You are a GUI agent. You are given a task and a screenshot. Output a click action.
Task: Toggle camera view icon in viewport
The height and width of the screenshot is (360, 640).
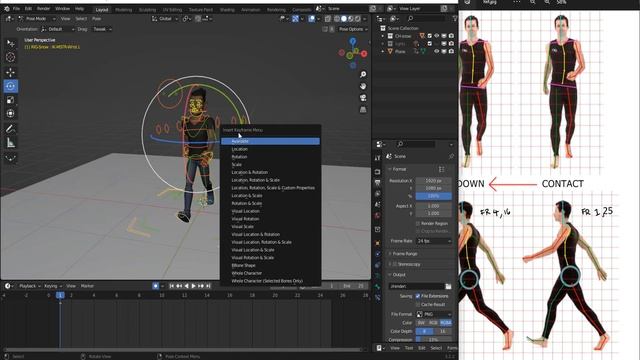(363, 98)
